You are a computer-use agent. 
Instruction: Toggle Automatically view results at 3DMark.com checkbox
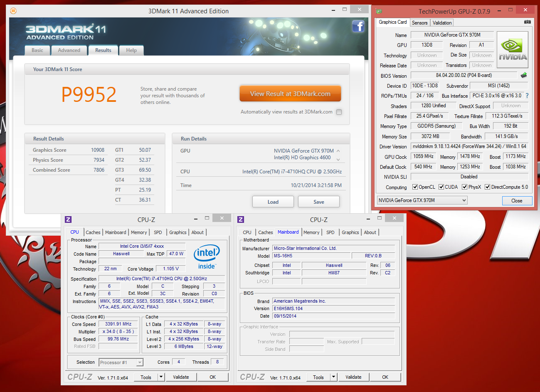point(339,112)
